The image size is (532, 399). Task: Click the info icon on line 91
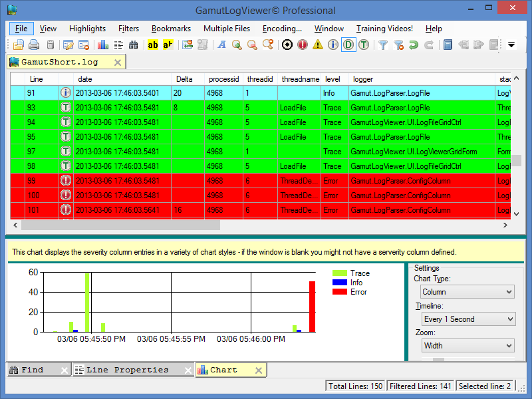pyautogui.click(x=65, y=92)
